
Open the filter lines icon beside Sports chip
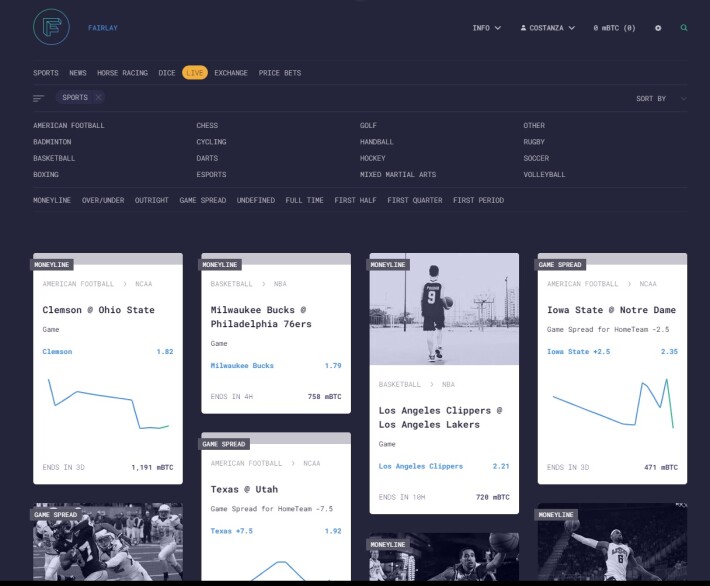coord(38,98)
